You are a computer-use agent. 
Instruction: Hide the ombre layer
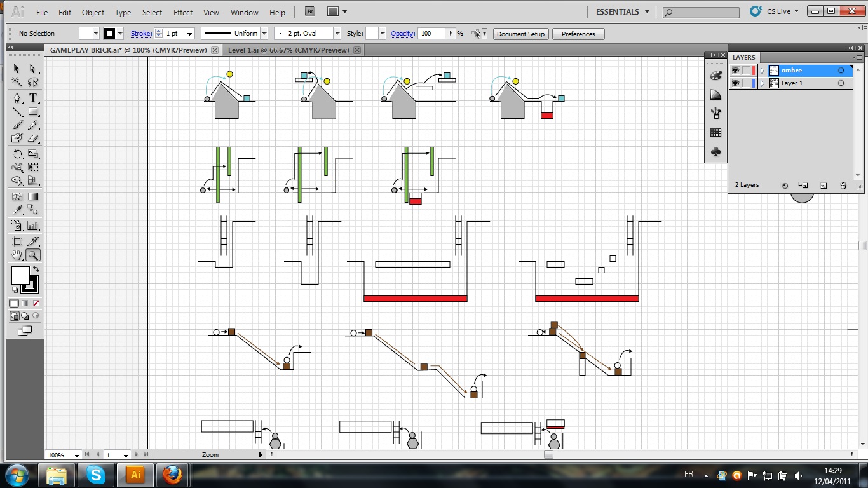click(x=735, y=70)
